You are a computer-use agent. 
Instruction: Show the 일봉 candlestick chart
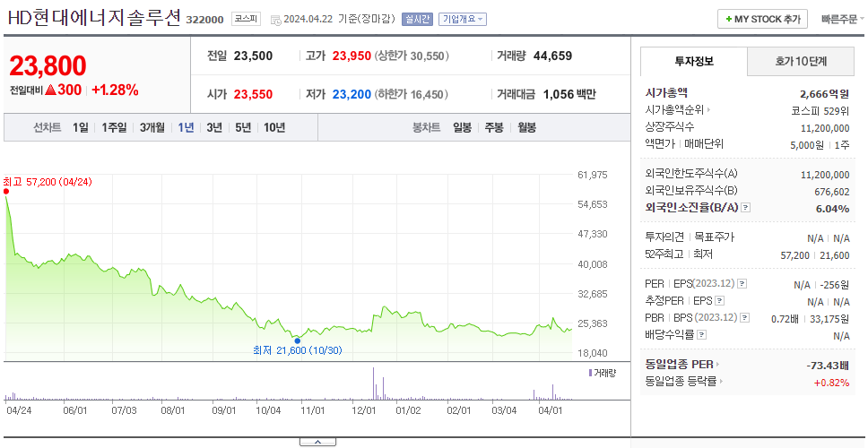tap(462, 128)
